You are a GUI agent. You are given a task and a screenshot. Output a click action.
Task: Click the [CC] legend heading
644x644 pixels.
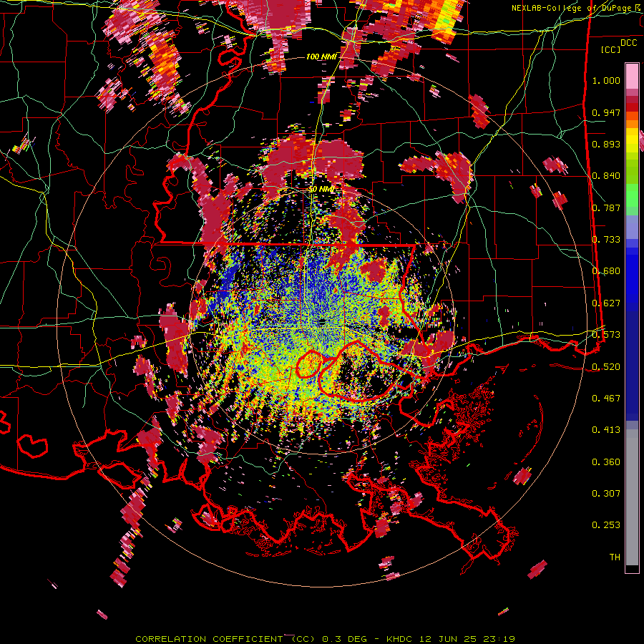(611, 49)
